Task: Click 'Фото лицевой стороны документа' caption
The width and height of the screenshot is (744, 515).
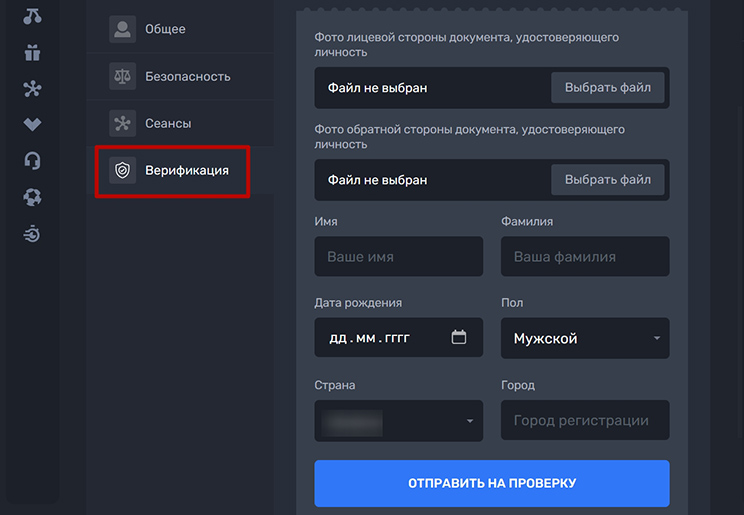Action: tap(466, 45)
